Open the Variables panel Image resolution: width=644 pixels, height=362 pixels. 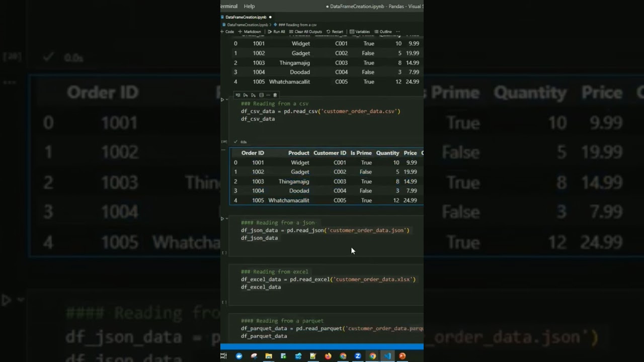360,32
